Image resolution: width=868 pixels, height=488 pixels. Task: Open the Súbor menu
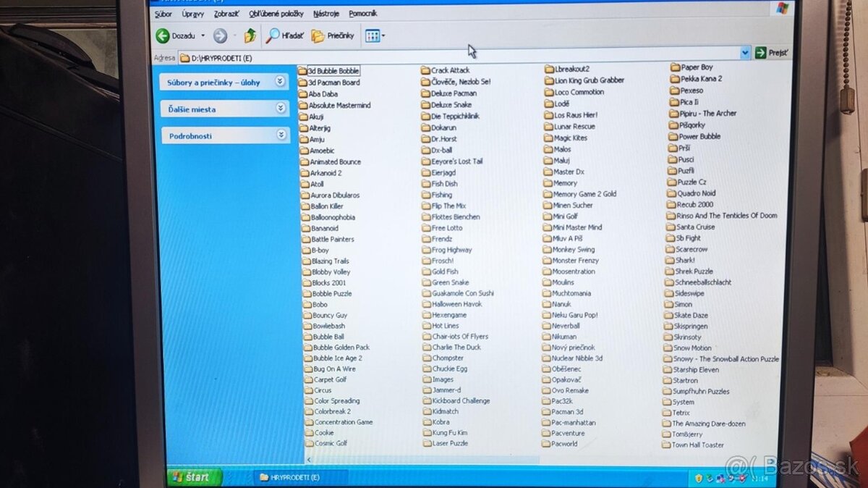click(163, 14)
